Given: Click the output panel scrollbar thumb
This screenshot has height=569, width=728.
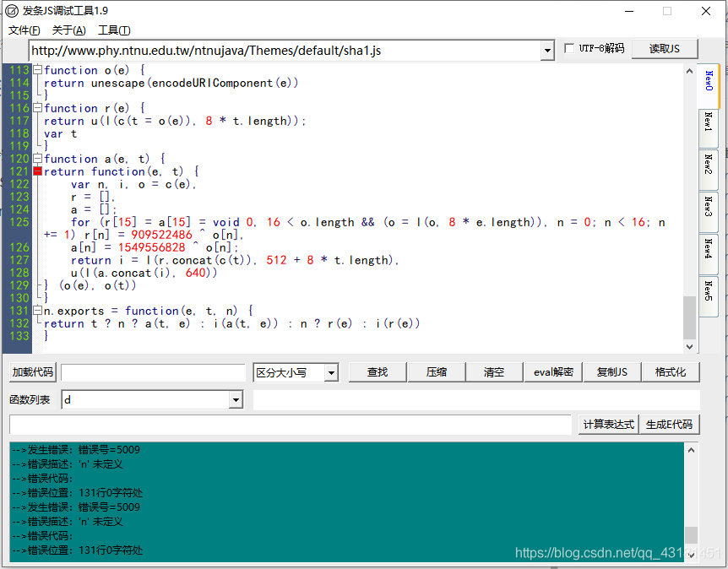Looking at the screenshot, I should [x=691, y=535].
